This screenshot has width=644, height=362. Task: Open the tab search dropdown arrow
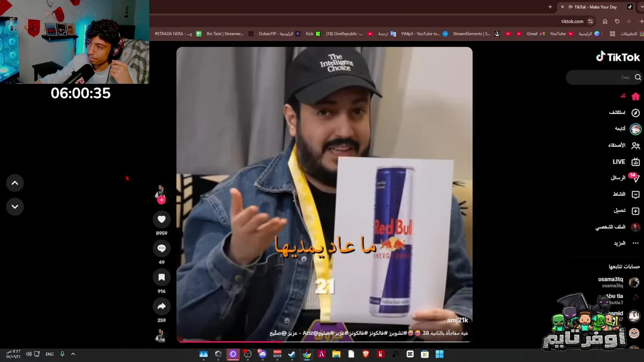point(641,7)
